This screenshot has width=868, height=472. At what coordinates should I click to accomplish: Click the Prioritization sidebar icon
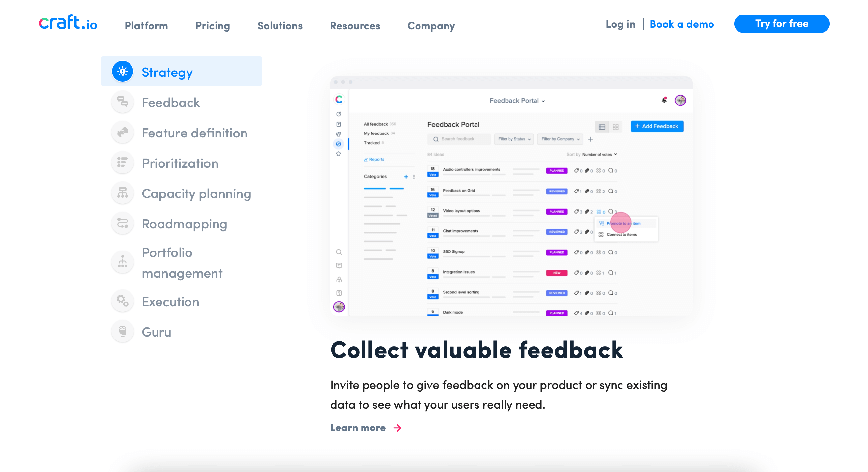tap(123, 163)
